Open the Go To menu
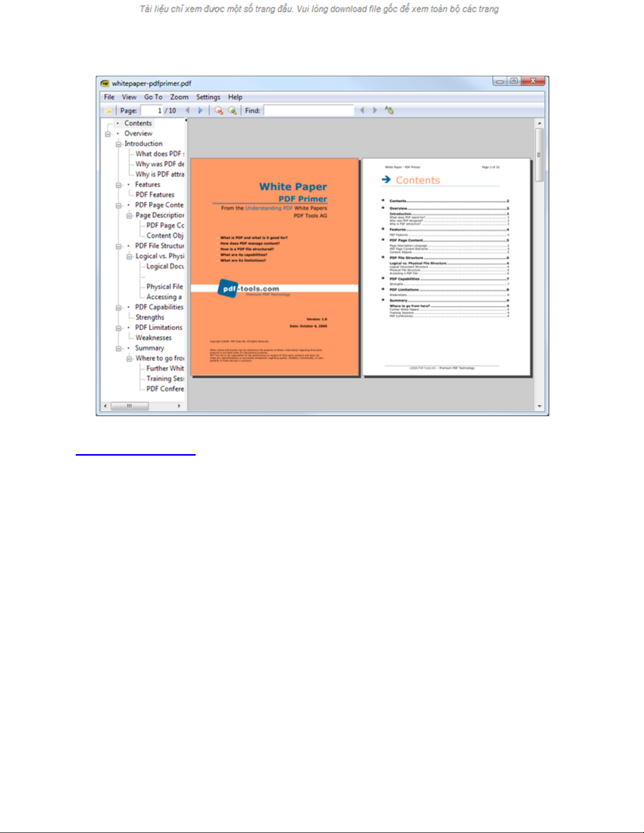644x833 pixels. [x=154, y=97]
